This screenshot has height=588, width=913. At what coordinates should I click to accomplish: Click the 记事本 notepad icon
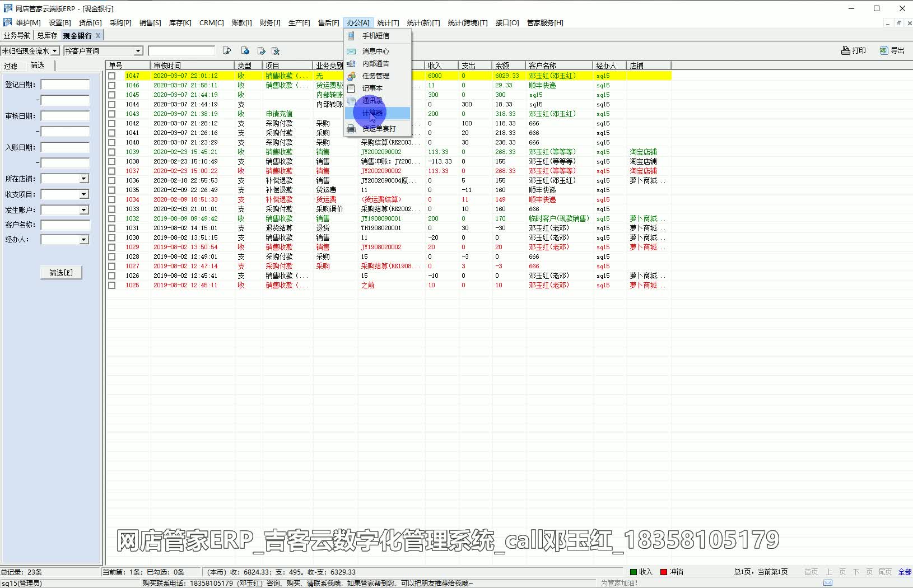click(x=351, y=88)
